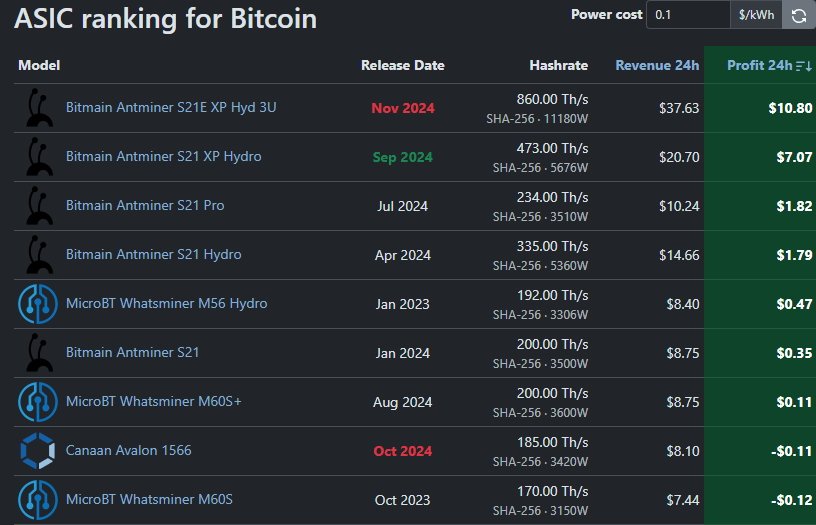Image resolution: width=816 pixels, height=525 pixels.
Task: Click the 860.00 Th/s hashrate value
Action: coord(552,99)
